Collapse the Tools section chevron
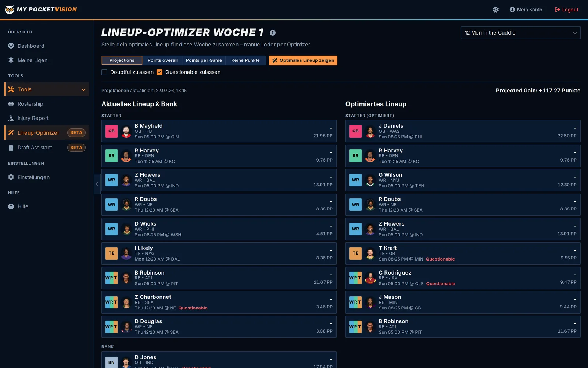 (83, 89)
